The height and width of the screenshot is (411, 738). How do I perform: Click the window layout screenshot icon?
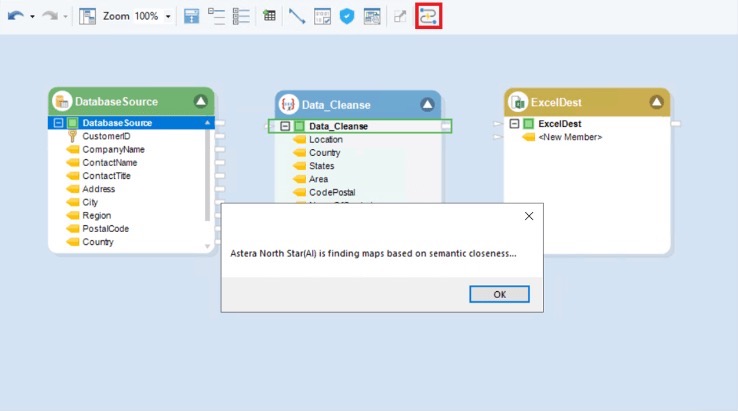pos(372,16)
